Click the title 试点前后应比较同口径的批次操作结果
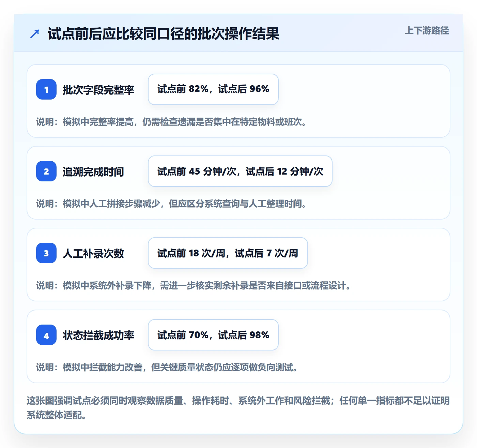Image resolution: width=477 pixels, height=448 pixels. click(164, 34)
